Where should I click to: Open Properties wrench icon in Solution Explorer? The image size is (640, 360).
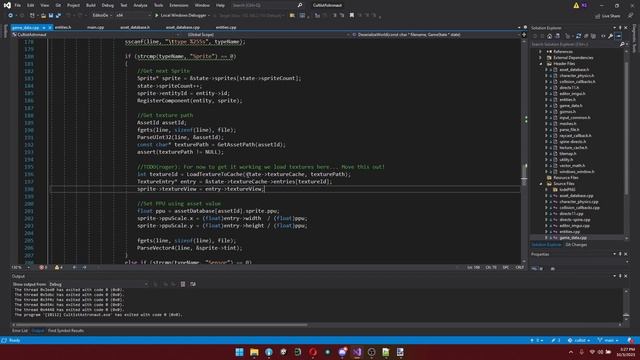point(611,36)
